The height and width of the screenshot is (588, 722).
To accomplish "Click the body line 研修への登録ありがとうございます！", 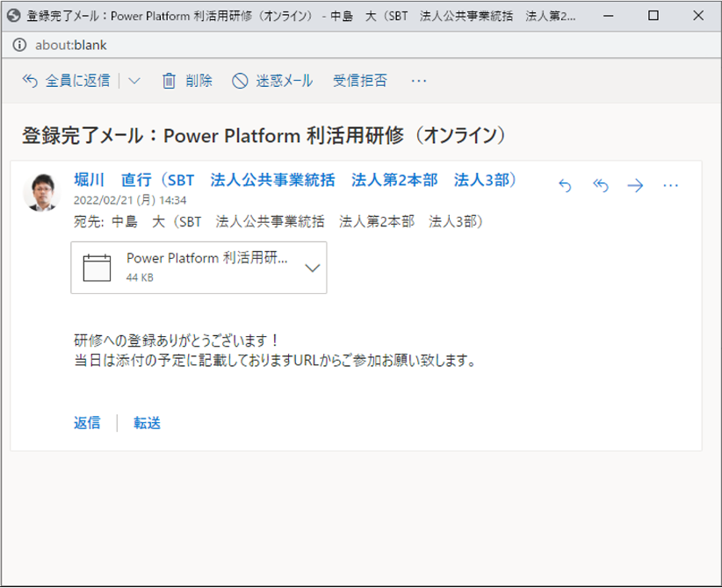I will [177, 341].
